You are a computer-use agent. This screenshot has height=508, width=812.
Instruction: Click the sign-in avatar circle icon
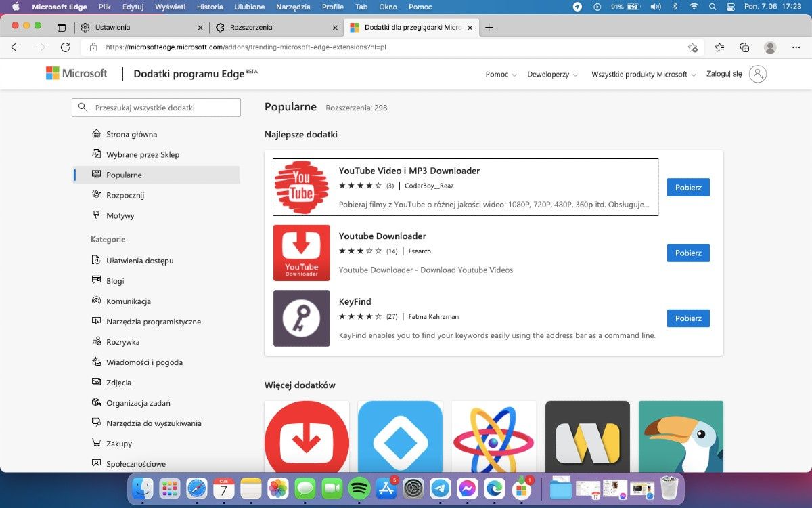[x=758, y=74]
